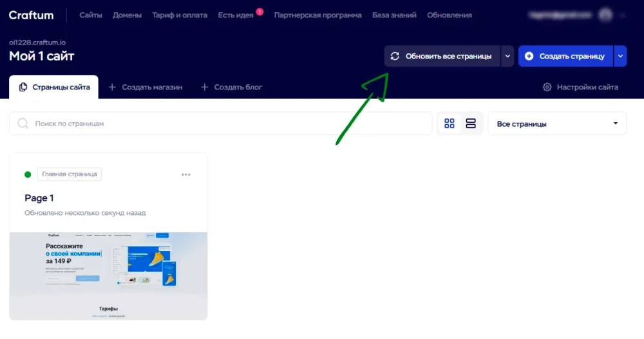The height and width of the screenshot is (339, 644).
Task: Click the Craftum logo
Action: point(31,15)
